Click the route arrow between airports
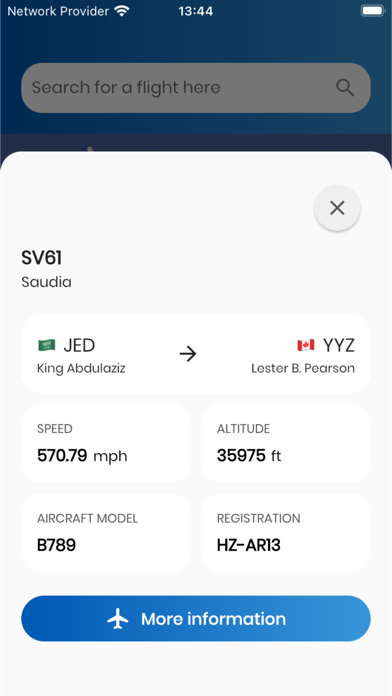 click(188, 354)
